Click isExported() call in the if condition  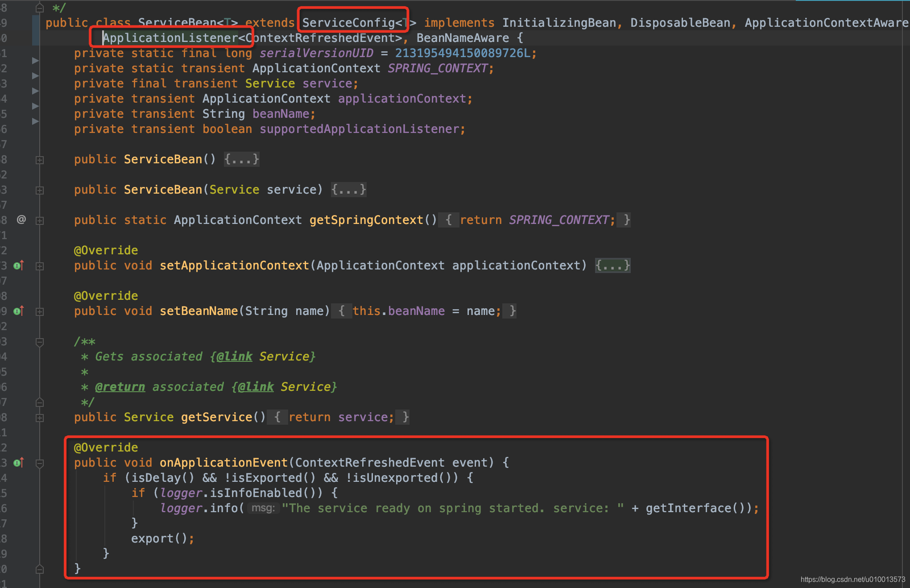click(274, 478)
